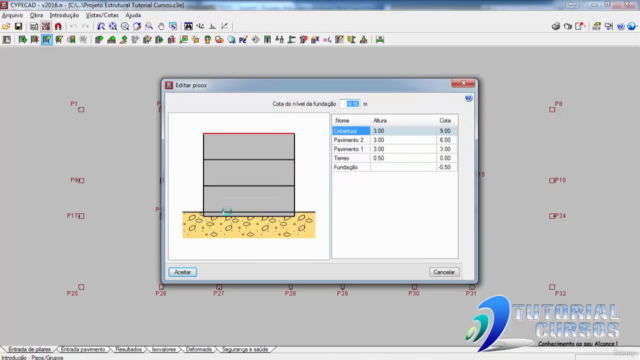Click the Cota column header
Image resolution: width=640 pixels, height=360 pixels.
tap(447, 120)
